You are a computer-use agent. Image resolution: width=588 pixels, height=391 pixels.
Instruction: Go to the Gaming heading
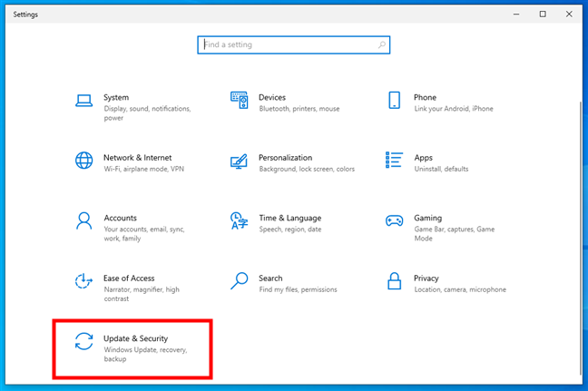click(x=428, y=219)
